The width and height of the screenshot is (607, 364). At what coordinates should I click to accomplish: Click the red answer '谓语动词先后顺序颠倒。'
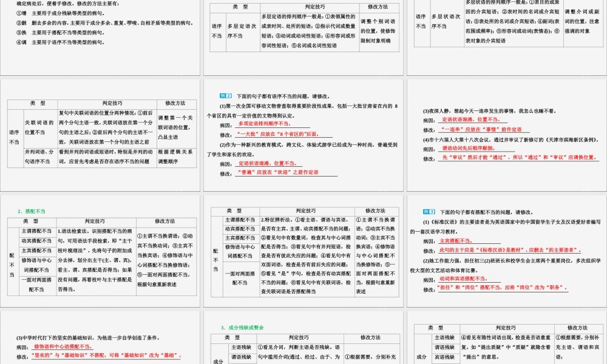[x=469, y=148]
